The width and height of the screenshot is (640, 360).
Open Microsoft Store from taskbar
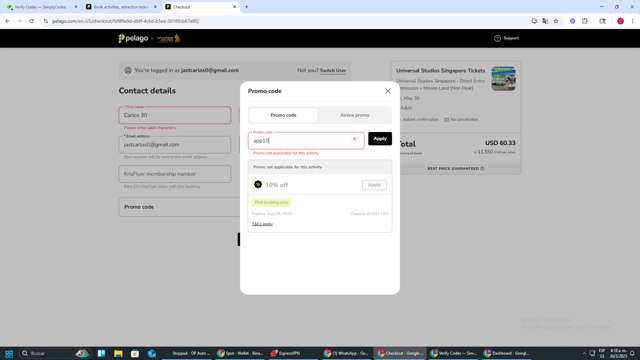135,353
